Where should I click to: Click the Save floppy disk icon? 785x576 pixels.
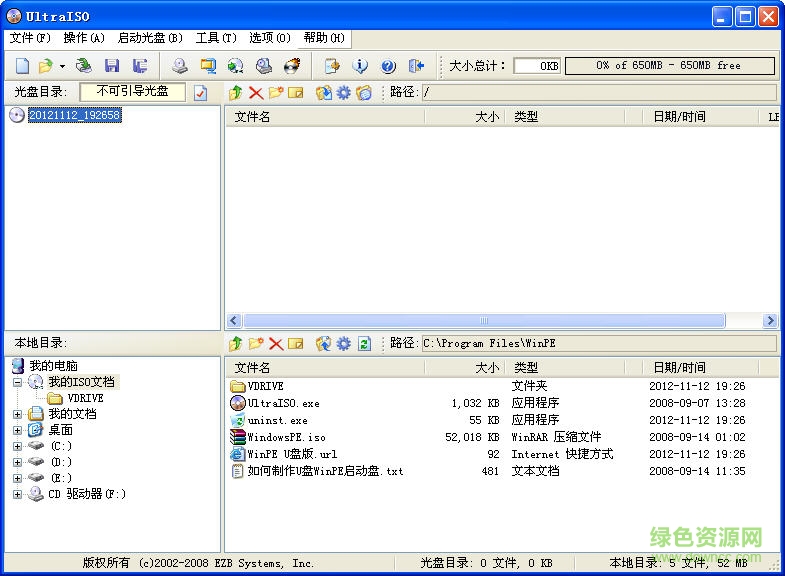click(x=111, y=66)
